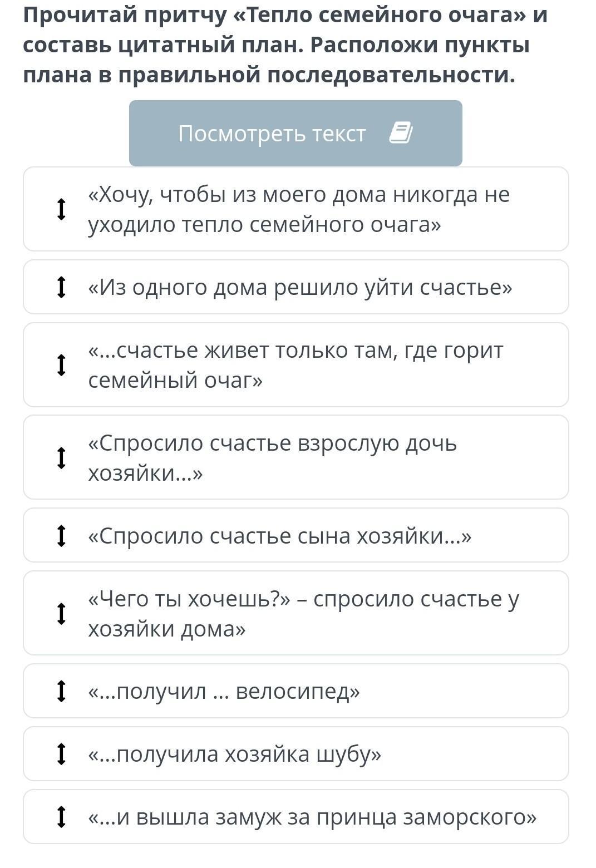
Task: Click drag handle of «…получил … велосипед»
Action: (62, 691)
